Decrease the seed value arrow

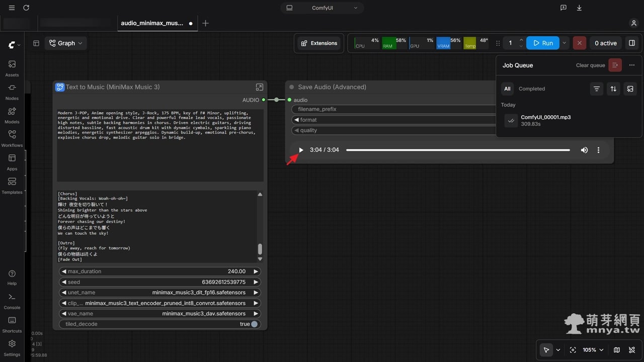point(64,282)
